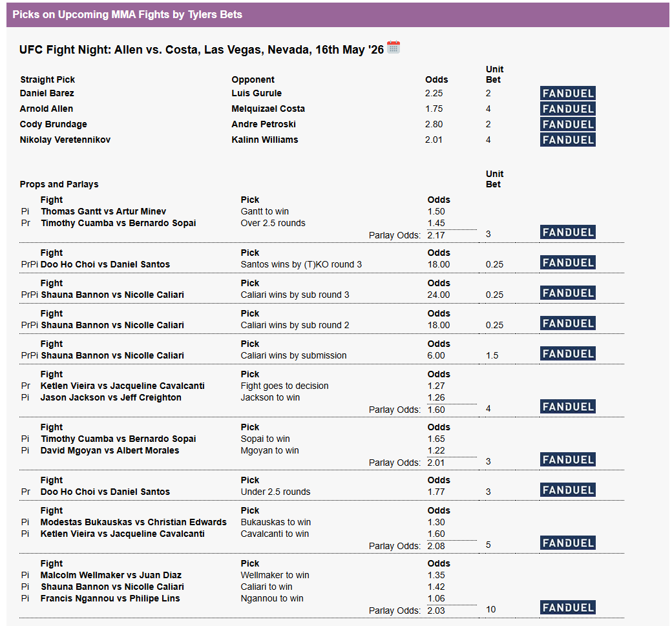Image resolution: width=672 pixels, height=626 pixels.
Task: Click opponent Kalinn Williams
Action: 265,140
